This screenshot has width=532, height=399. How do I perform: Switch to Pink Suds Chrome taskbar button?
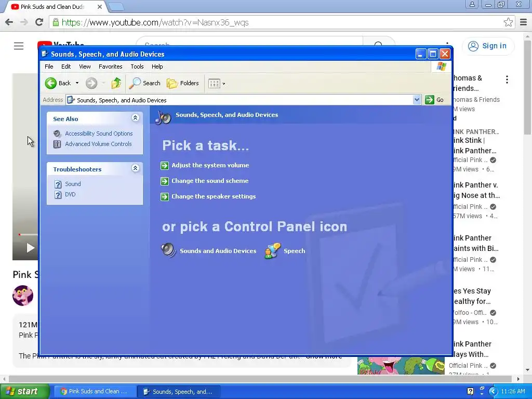tap(95, 392)
